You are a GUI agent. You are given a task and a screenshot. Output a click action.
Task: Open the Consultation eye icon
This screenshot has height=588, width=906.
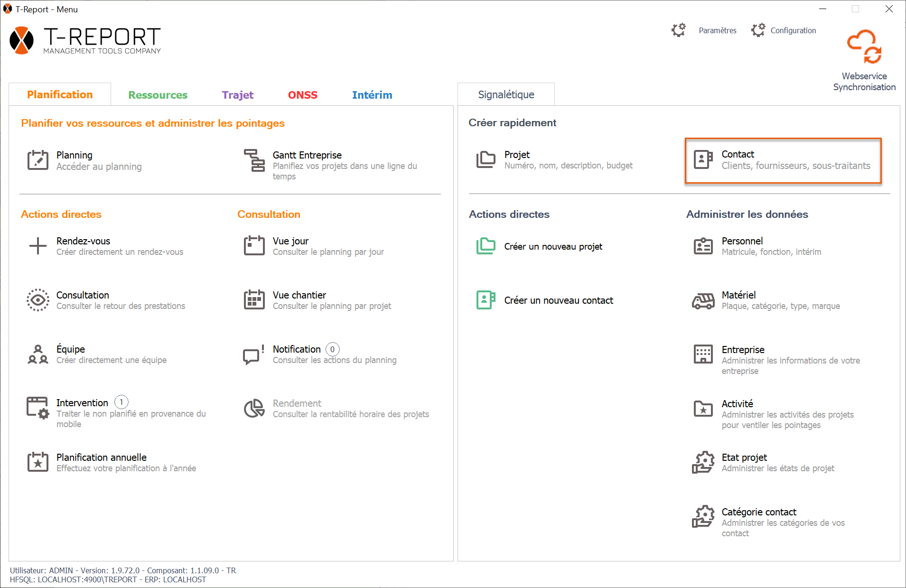37,300
